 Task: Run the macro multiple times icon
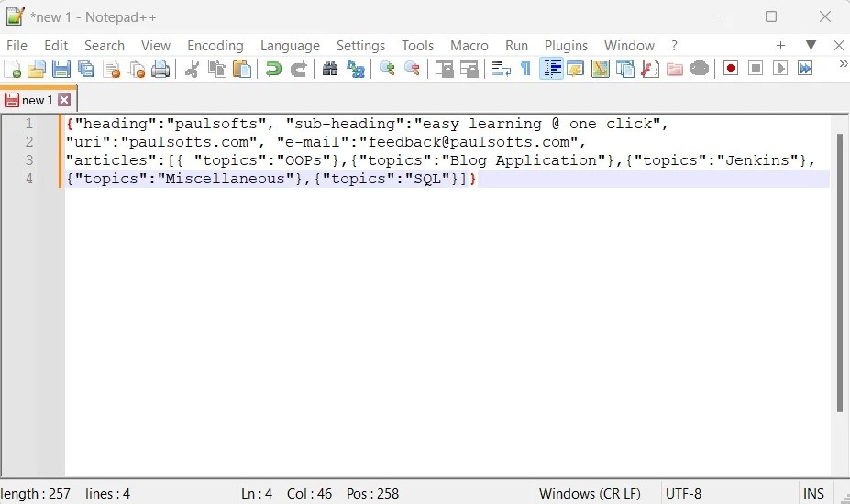805,69
